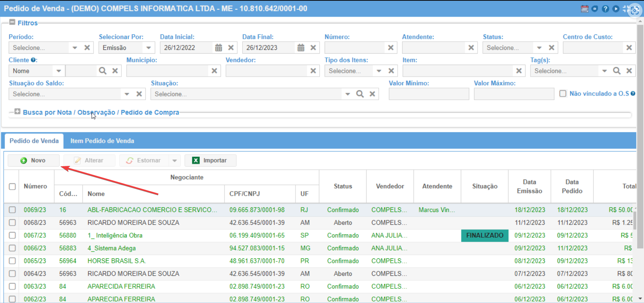Click the Cliente search magnifier icon
Image resolution: width=644 pixels, height=303 pixels.
pyautogui.click(x=103, y=71)
